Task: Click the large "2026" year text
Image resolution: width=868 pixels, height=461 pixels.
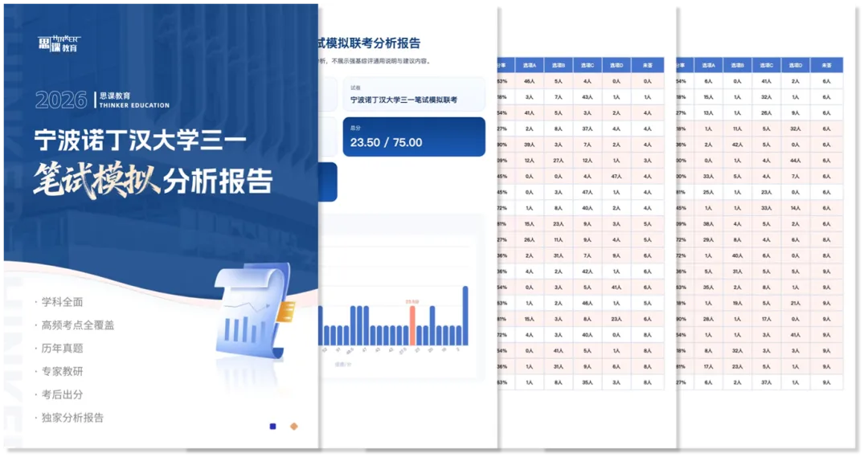Action: click(x=61, y=100)
